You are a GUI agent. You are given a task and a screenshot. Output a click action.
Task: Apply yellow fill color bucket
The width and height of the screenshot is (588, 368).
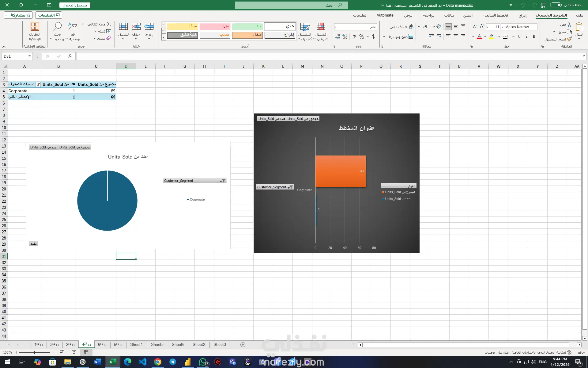tap(491, 36)
